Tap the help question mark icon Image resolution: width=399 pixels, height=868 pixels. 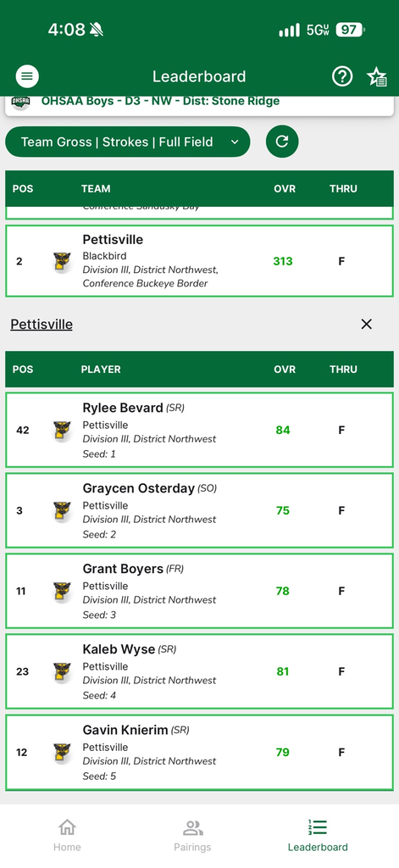342,76
